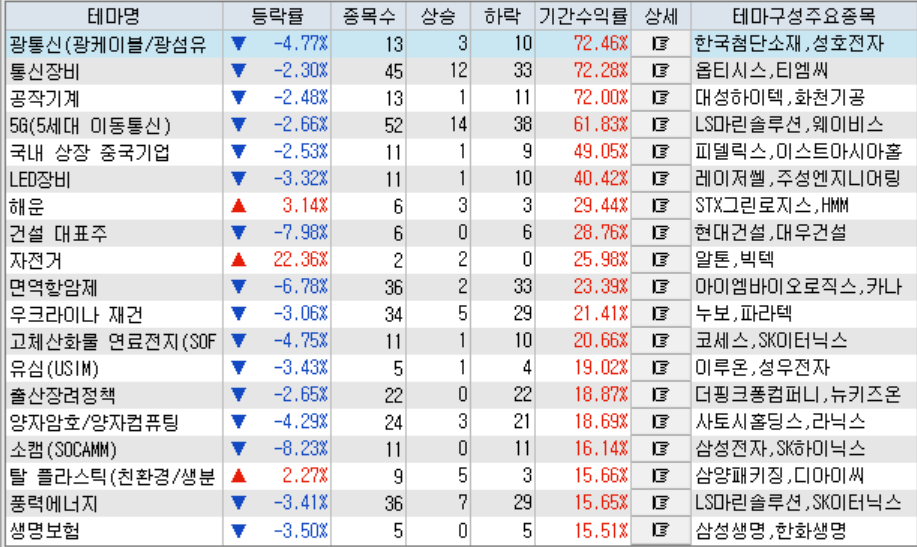Click 대성하이텍,화천기공 stocks cell

click(x=780, y=98)
